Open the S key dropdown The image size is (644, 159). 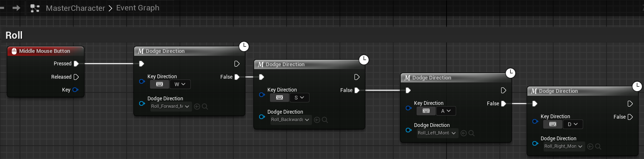click(x=300, y=97)
